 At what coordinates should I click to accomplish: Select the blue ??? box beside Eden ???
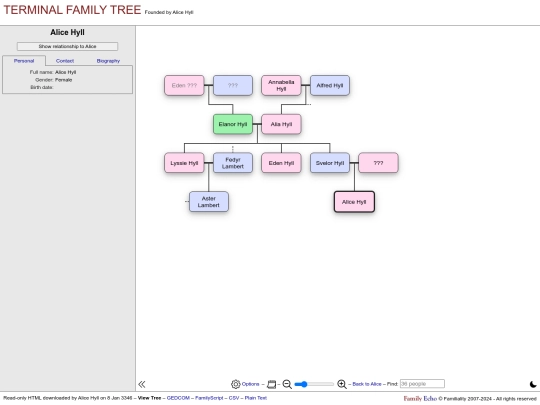pyautogui.click(x=233, y=85)
